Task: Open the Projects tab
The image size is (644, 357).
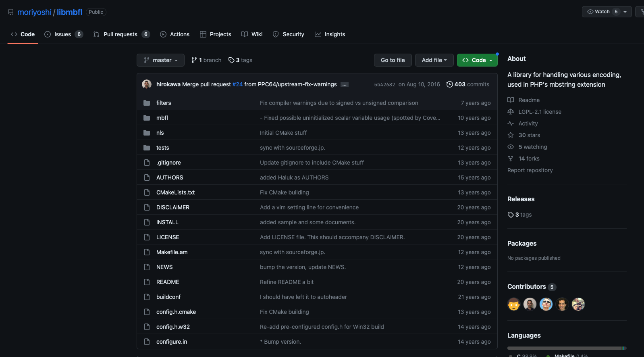Action: point(216,34)
